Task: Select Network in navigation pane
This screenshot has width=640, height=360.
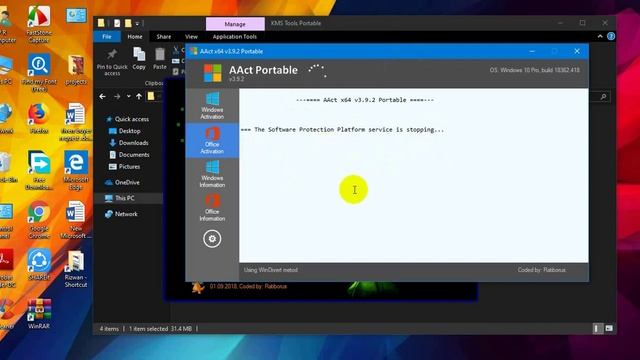Action: tap(122, 214)
